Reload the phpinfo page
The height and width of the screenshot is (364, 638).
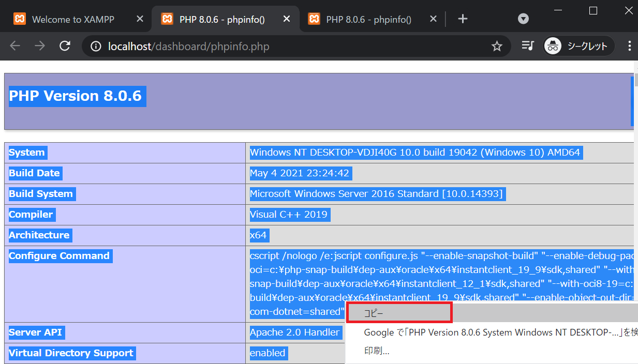(65, 46)
